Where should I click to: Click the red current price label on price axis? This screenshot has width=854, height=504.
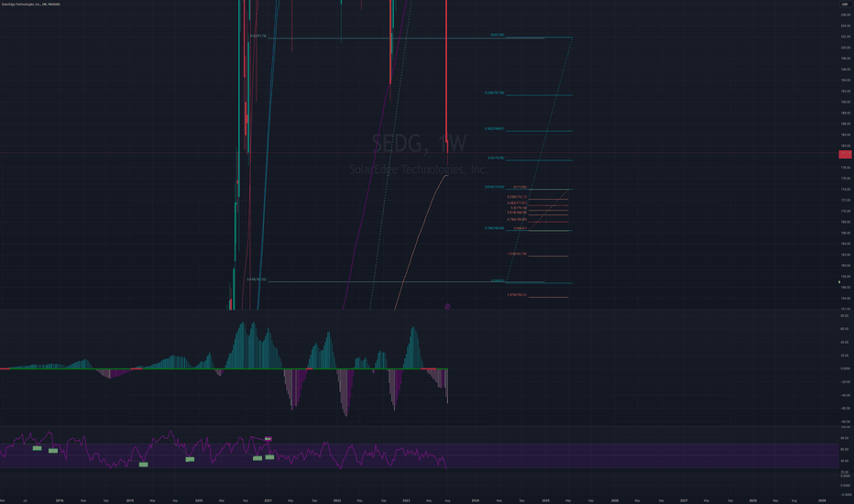click(x=845, y=154)
